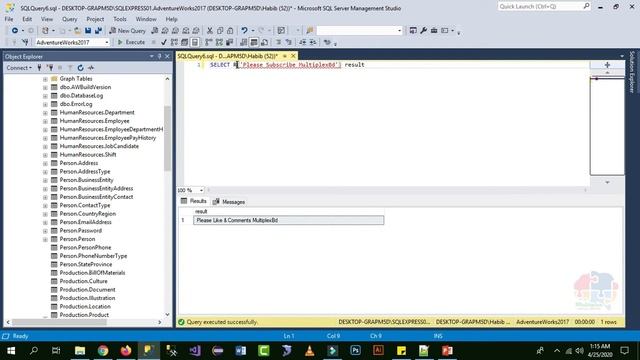Click the Undo arrow icon
Image resolution: width=640 pixels, height=360 pixels.
click(x=244, y=31)
